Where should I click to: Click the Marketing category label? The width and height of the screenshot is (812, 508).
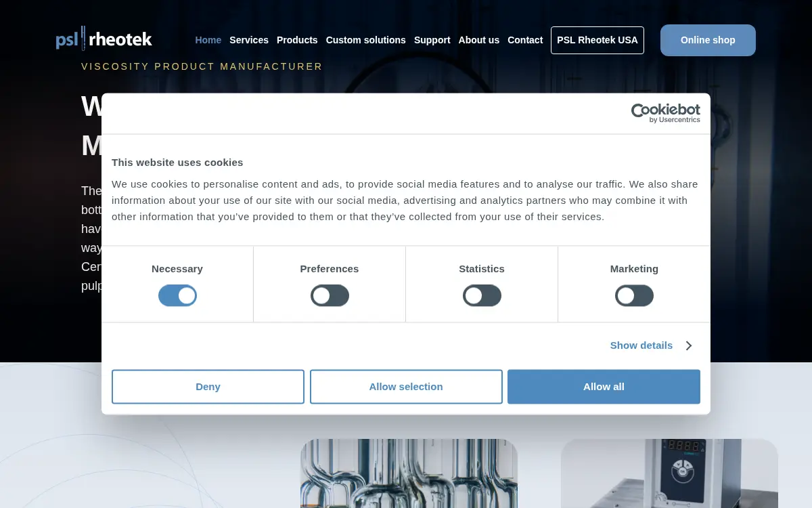click(x=634, y=269)
